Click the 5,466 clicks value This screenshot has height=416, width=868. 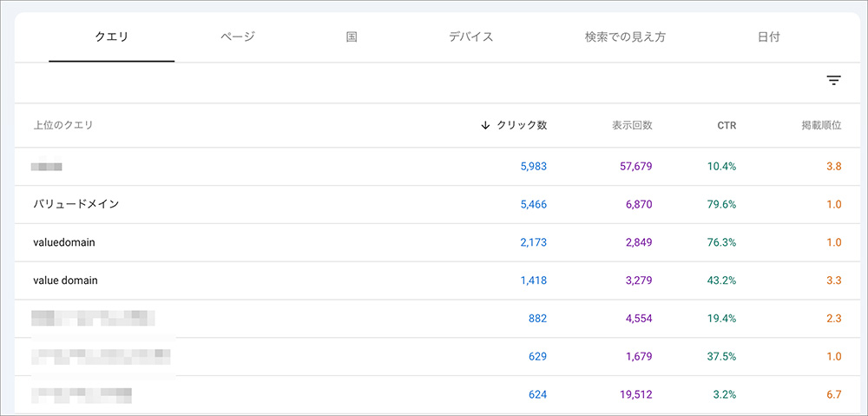coord(534,204)
